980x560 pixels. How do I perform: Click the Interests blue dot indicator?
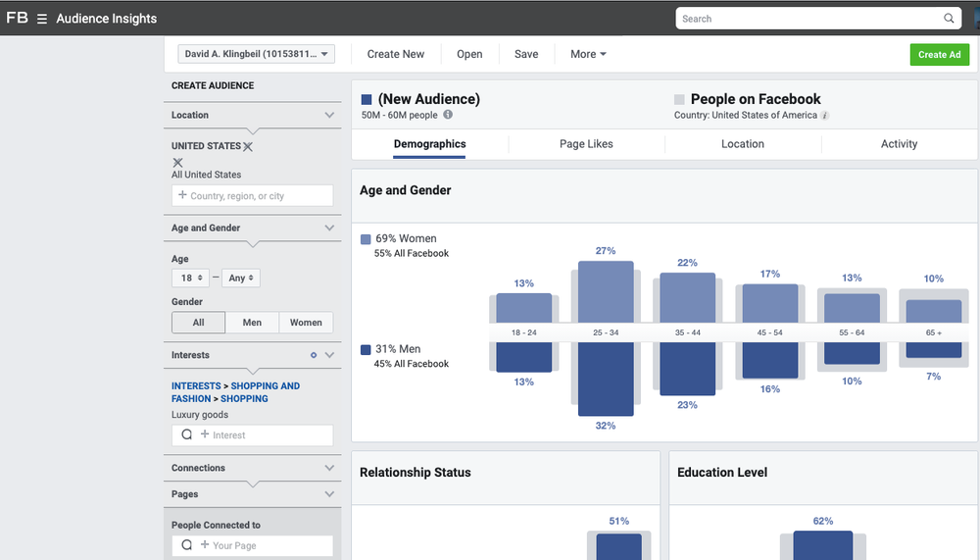point(314,355)
